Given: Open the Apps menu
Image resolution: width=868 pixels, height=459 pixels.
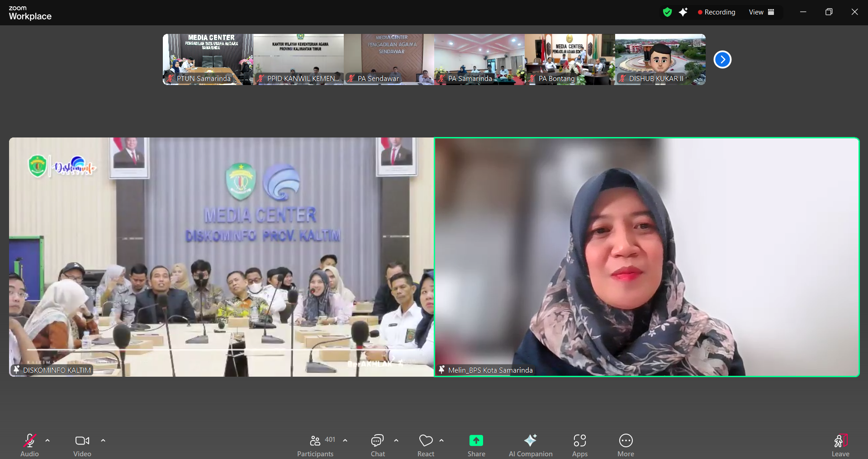Looking at the screenshot, I should click(x=579, y=445).
